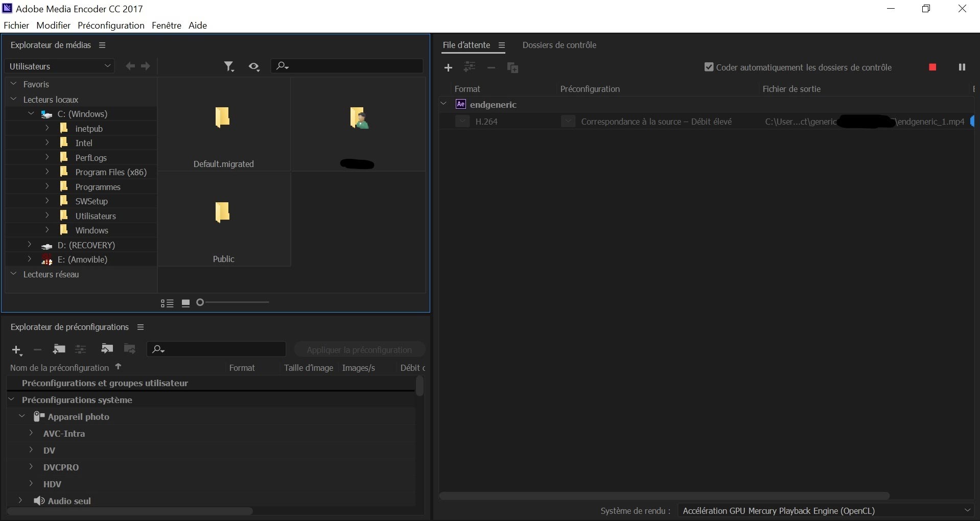Open export settings in the queue toolbar
980x521 pixels.
pyautogui.click(x=469, y=67)
